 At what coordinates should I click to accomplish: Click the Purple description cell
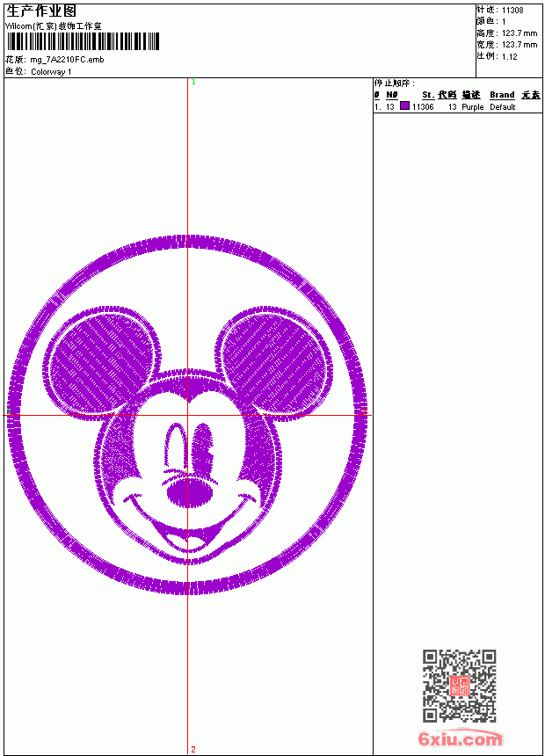473,107
